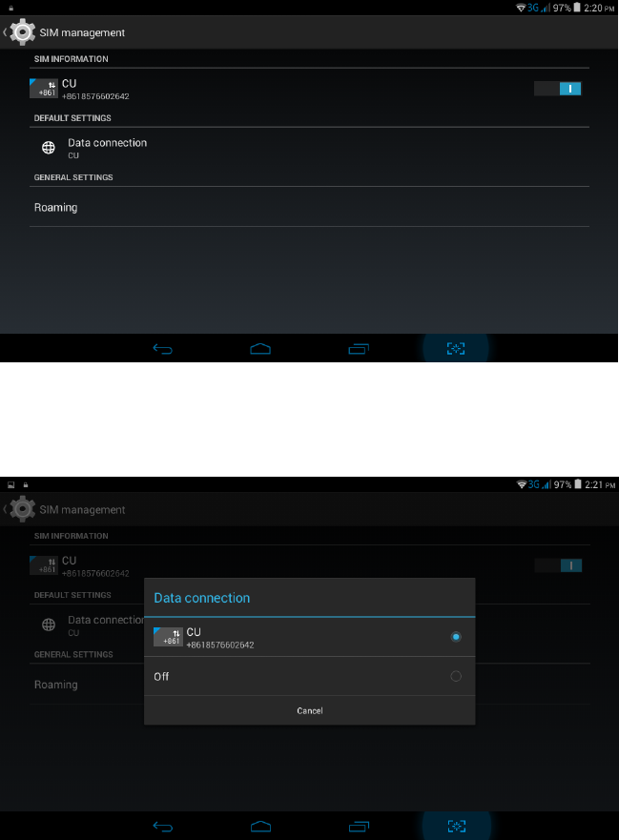Tap the home button in bottom navigation bar

point(261,827)
